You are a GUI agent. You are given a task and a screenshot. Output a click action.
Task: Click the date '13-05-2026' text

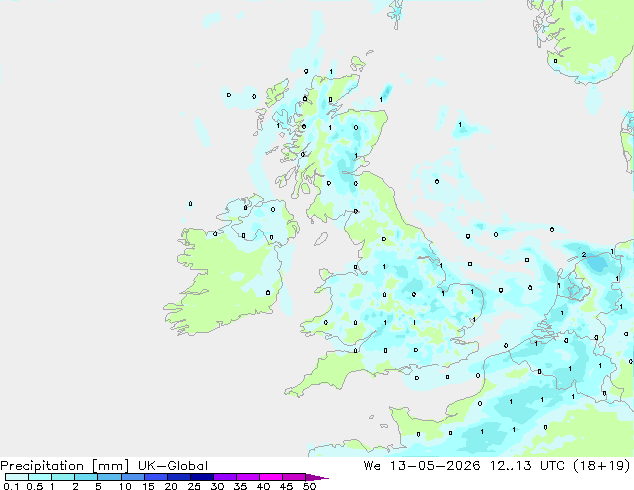coord(435,466)
